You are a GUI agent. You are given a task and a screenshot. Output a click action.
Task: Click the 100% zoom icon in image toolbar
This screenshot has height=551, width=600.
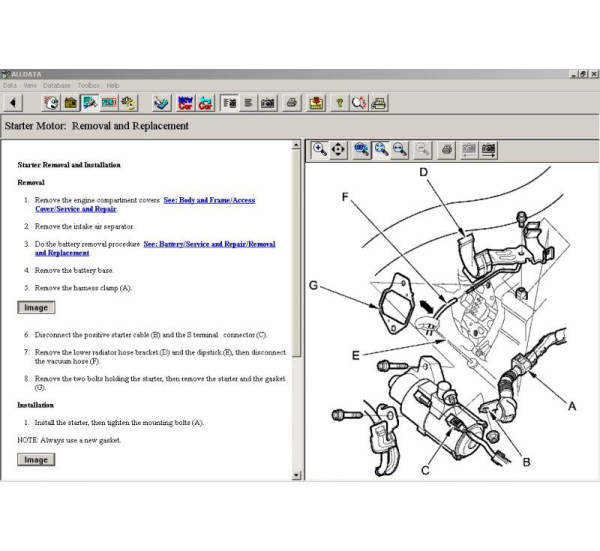click(x=362, y=149)
